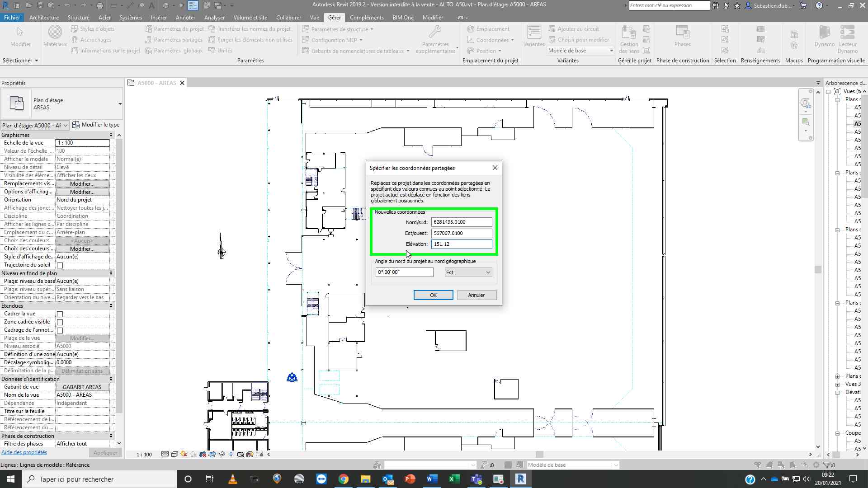This screenshot has width=868, height=488.
Task: Click Emplacement tool in ribbon
Action: [x=488, y=29]
